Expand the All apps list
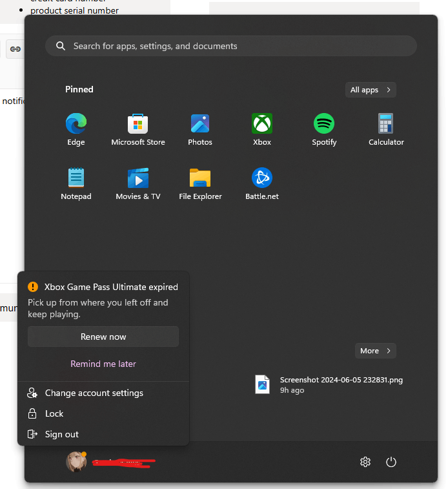The image size is (448, 489). [371, 90]
